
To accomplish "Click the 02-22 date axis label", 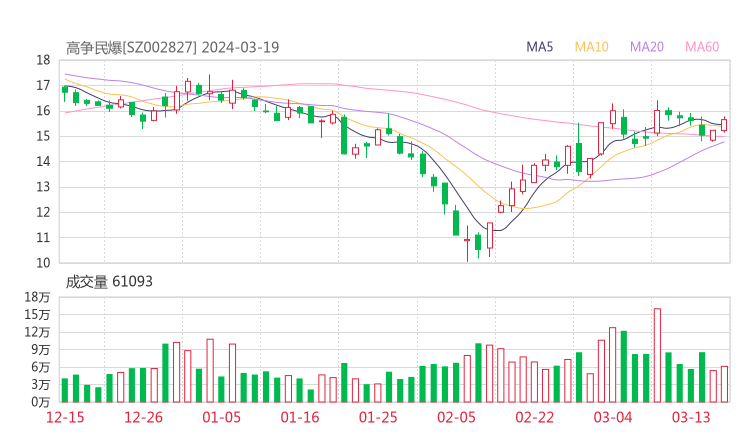I will [x=534, y=417].
